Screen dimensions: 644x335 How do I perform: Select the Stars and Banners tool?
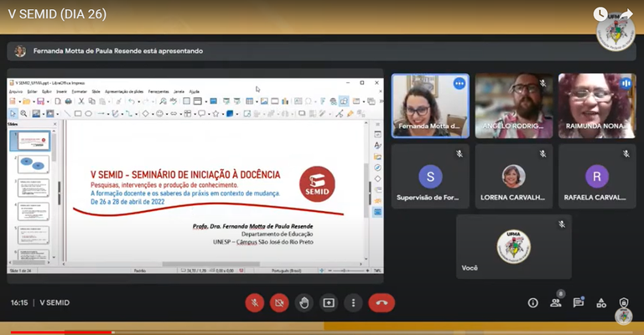coord(216,114)
